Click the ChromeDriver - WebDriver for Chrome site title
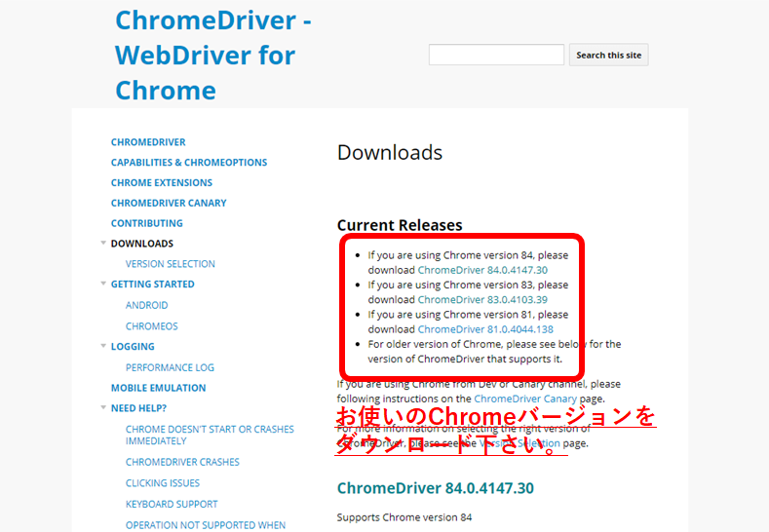The height and width of the screenshot is (532, 769). coord(213,55)
